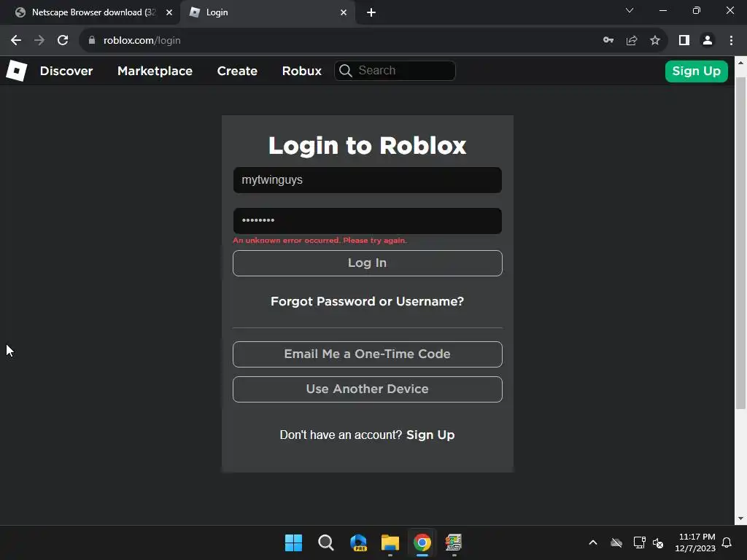Click the Roblox search magnifier icon

point(346,71)
